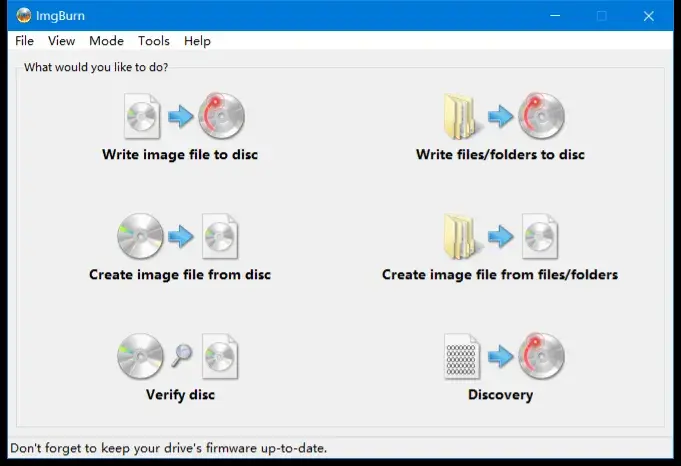Select the 'Verify disc' label
This screenshot has height=466, width=681.
tap(180, 395)
